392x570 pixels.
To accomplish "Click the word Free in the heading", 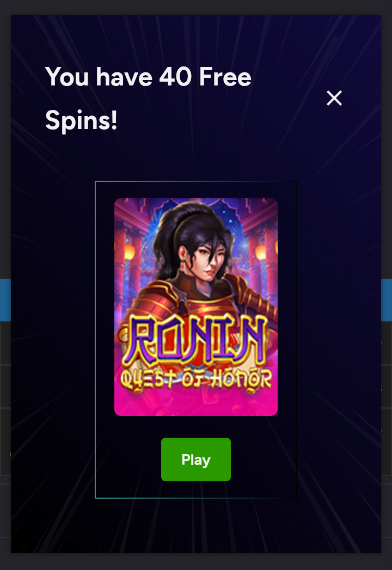I will point(225,77).
